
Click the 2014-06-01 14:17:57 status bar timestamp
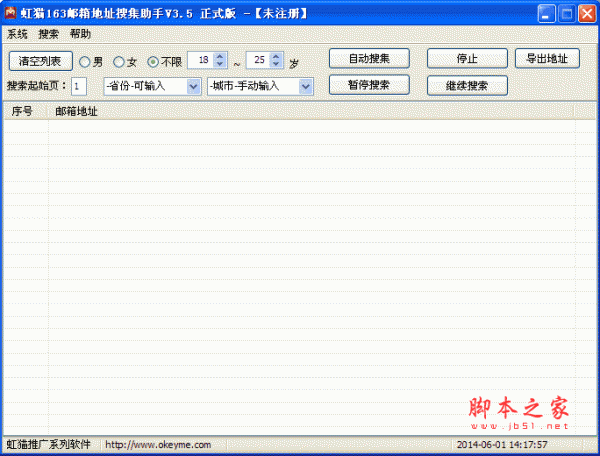click(x=502, y=445)
